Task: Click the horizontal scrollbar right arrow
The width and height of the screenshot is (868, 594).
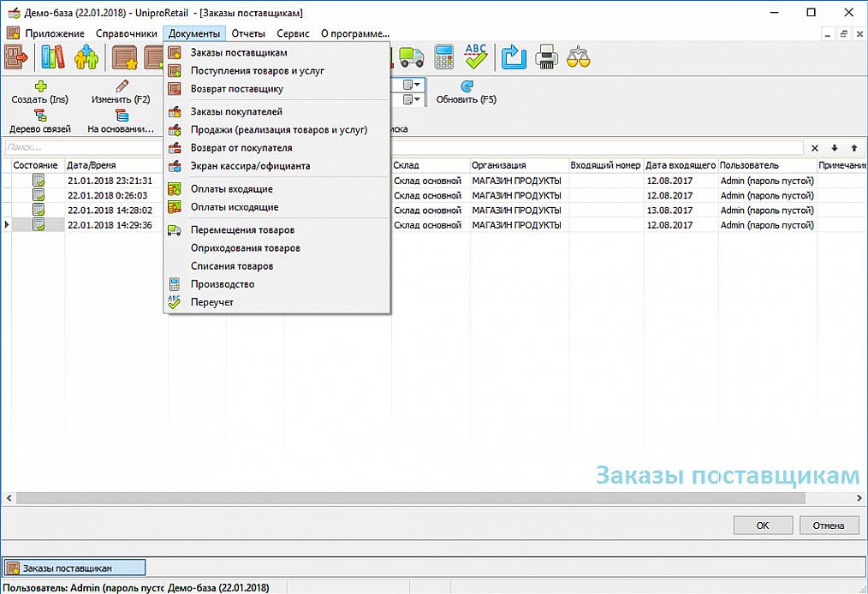Action: (859, 498)
